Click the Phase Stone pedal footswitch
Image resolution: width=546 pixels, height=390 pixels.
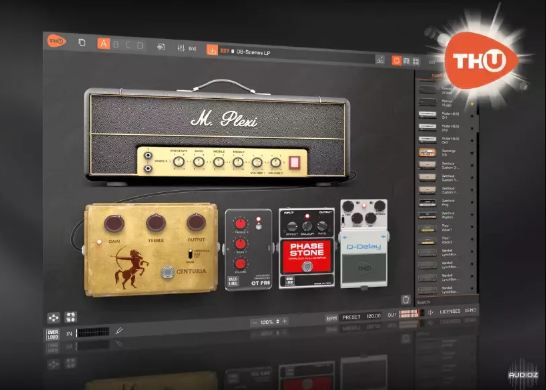point(306,267)
